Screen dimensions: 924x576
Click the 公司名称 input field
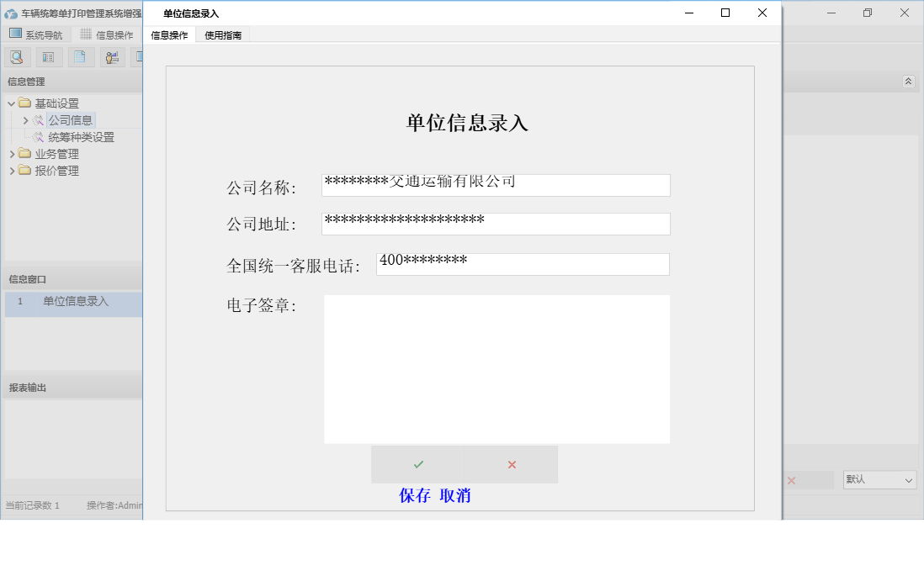[x=495, y=184]
